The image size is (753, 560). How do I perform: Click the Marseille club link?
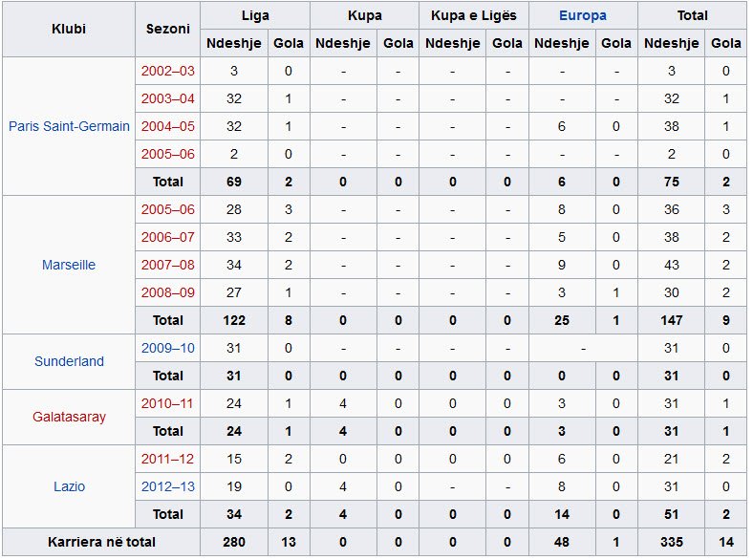point(69,265)
